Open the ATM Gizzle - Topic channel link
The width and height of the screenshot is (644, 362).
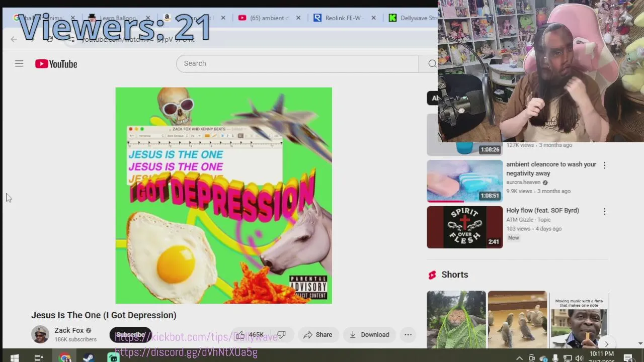(528, 220)
